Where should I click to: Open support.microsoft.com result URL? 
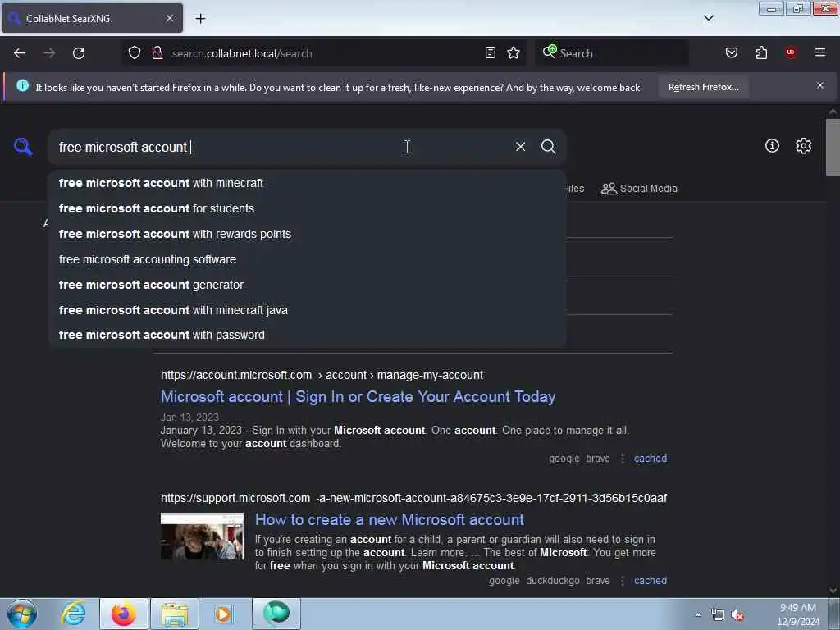(413, 498)
